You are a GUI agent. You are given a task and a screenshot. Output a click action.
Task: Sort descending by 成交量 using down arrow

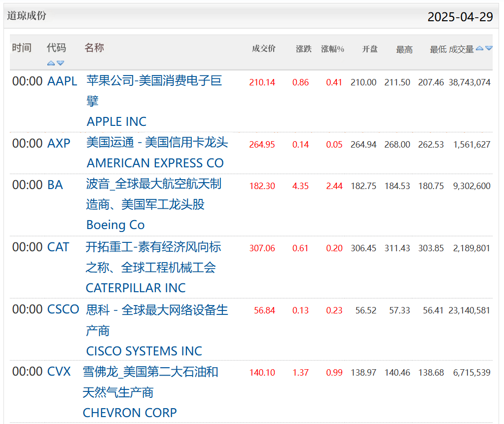(x=489, y=48)
